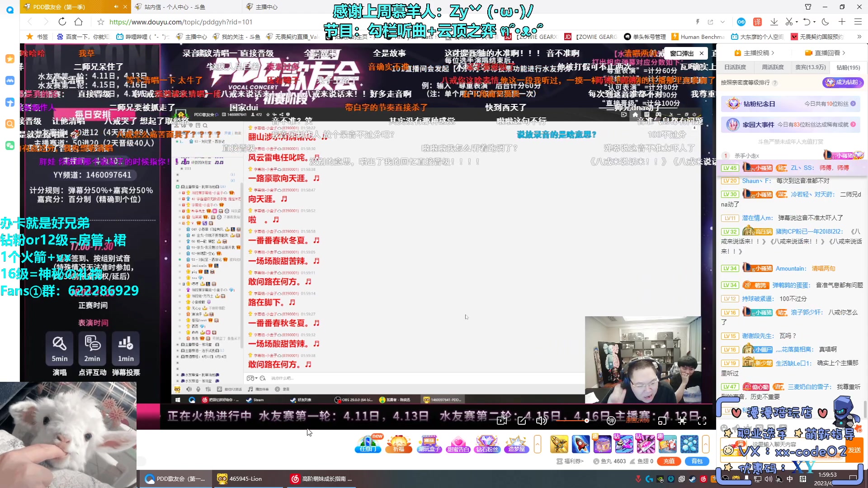The height and width of the screenshot is (488, 868).
Task: Send the gold rocket gift
Action: (x=559, y=444)
